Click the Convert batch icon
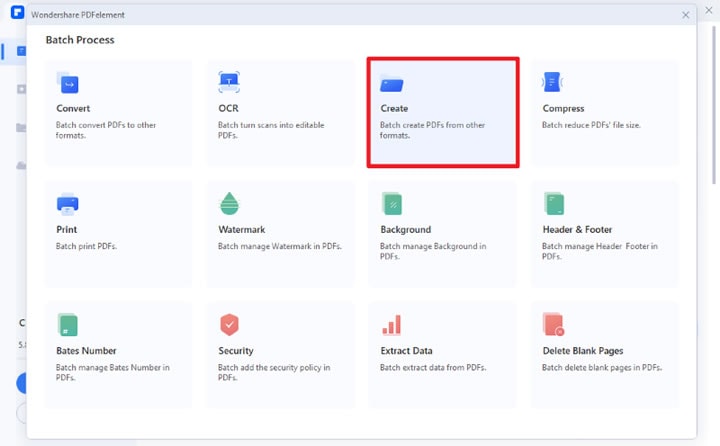Image resolution: width=720 pixels, height=446 pixels. (x=68, y=84)
